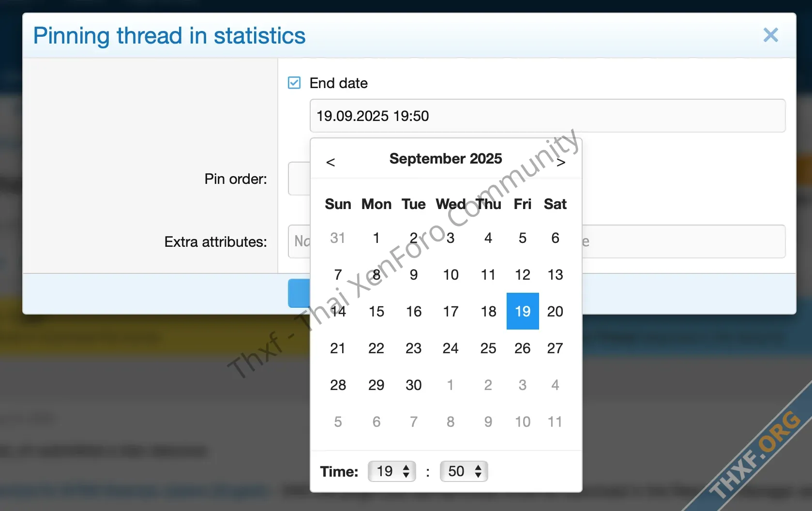The image size is (812, 511).
Task: Select September 28 in calendar
Action: [x=338, y=385]
